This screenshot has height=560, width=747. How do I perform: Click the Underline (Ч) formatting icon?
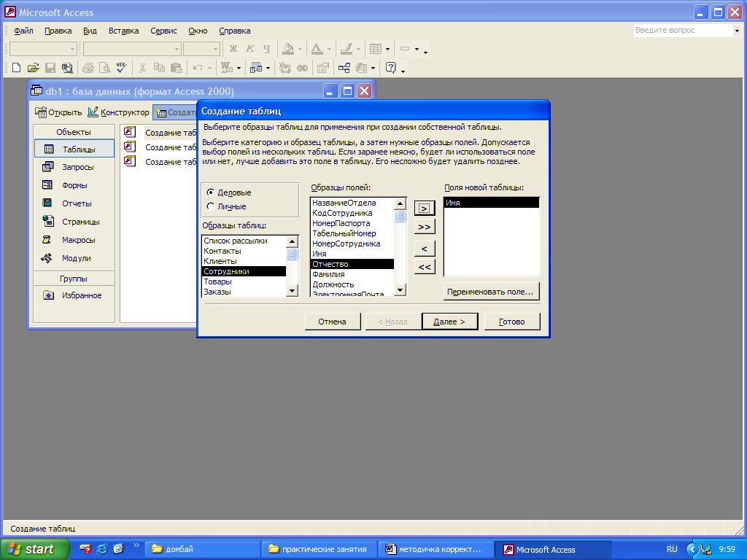267,49
